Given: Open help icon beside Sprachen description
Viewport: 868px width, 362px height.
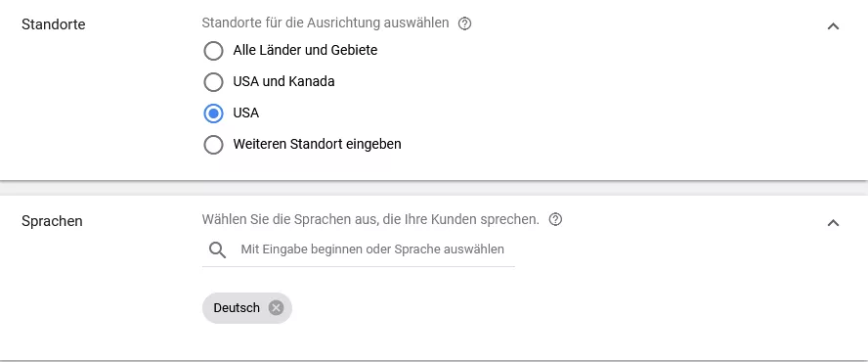Looking at the screenshot, I should click(555, 219).
